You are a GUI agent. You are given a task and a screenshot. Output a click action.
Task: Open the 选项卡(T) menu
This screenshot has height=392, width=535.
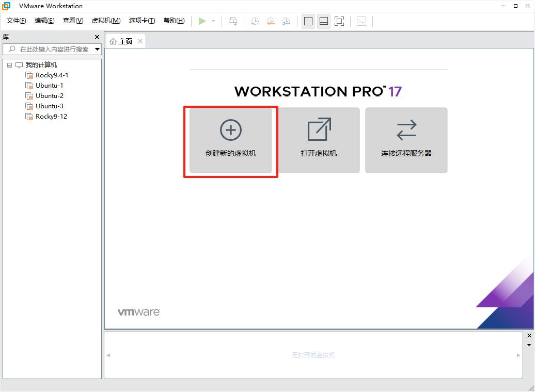click(x=142, y=21)
